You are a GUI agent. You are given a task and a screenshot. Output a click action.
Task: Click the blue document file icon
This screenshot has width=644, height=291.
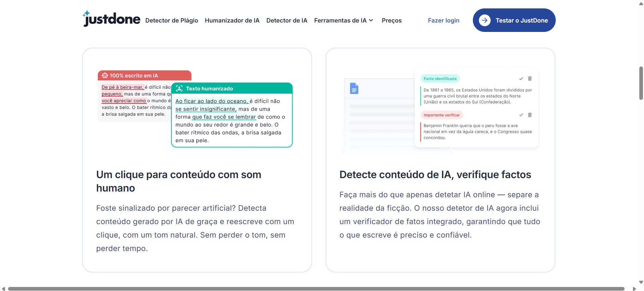(x=354, y=88)
